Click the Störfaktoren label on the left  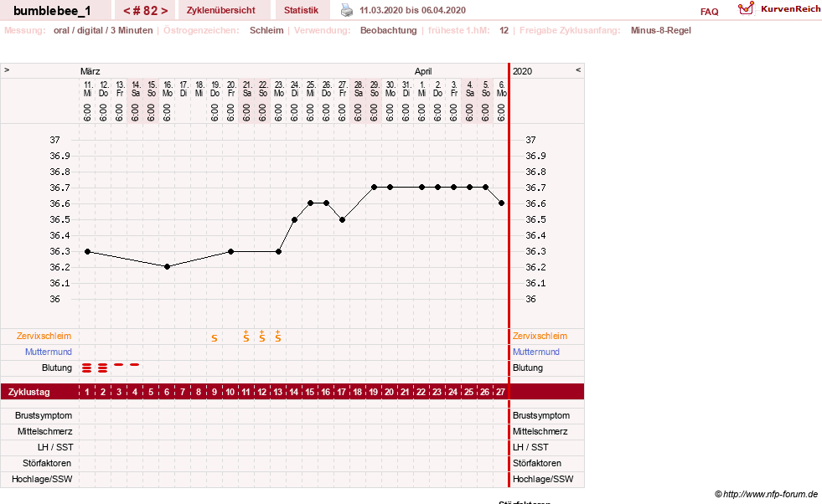(47, 463)
